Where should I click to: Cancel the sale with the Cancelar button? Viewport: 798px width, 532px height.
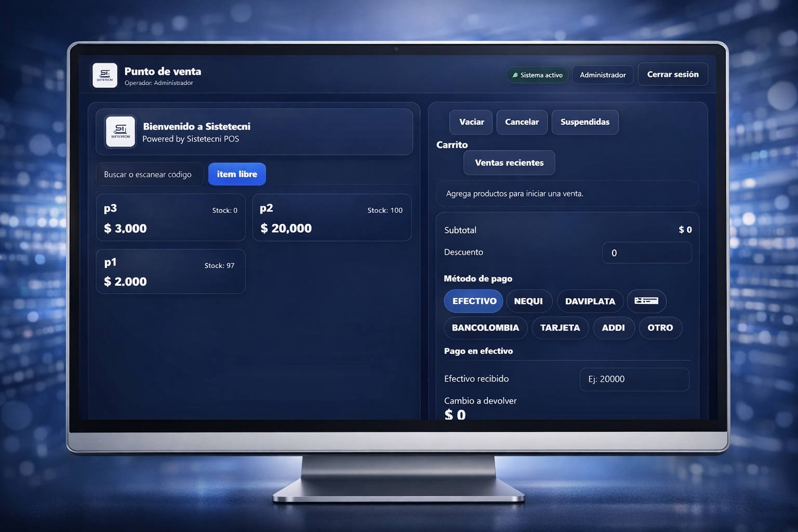tap(522, 122)
